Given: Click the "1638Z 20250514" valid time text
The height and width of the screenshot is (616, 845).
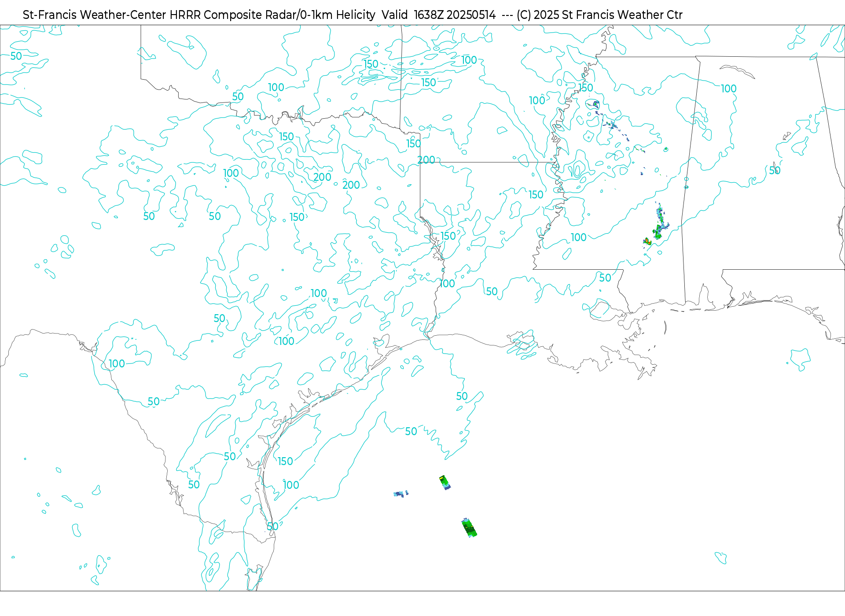Looking at the screenshot, I should [455, 15].
